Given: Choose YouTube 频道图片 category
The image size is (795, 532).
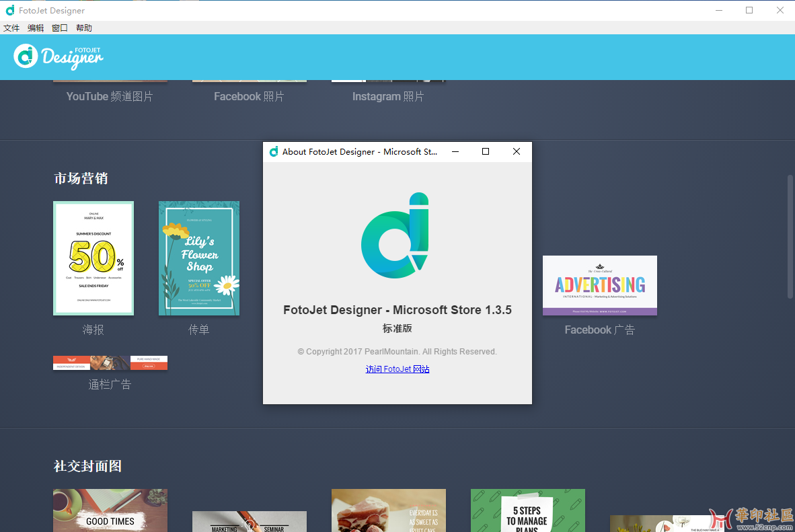Looking at the screenshot, I should pyautogui.click(x=110, y=96).
